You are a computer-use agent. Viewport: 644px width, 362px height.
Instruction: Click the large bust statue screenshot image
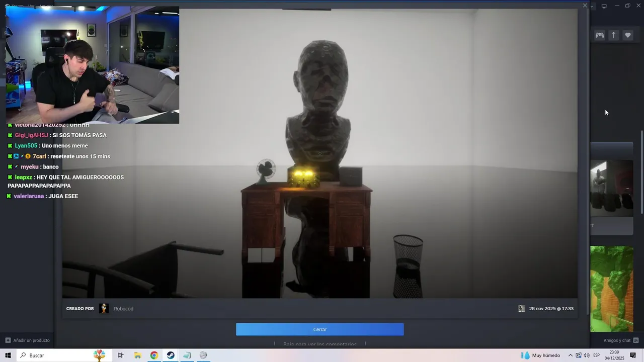(320, 153)
